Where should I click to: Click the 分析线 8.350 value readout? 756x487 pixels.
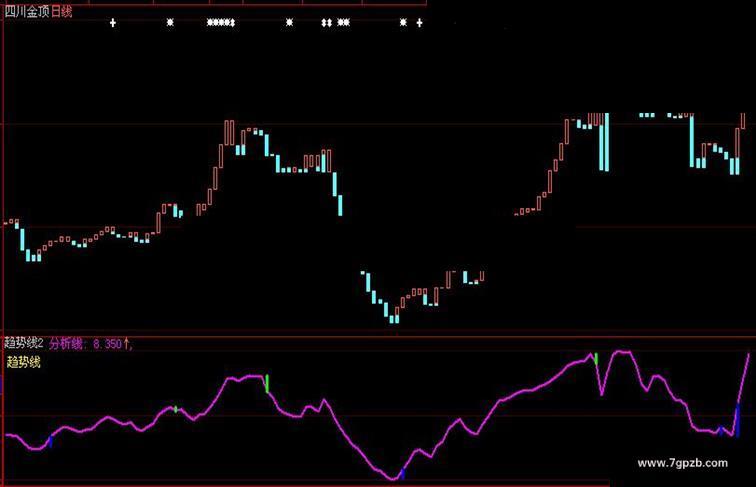point(90,343)
